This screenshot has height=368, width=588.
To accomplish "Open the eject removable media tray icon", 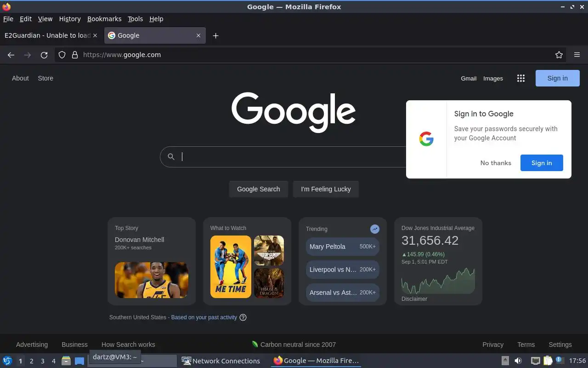I will [x=505, y=361].
